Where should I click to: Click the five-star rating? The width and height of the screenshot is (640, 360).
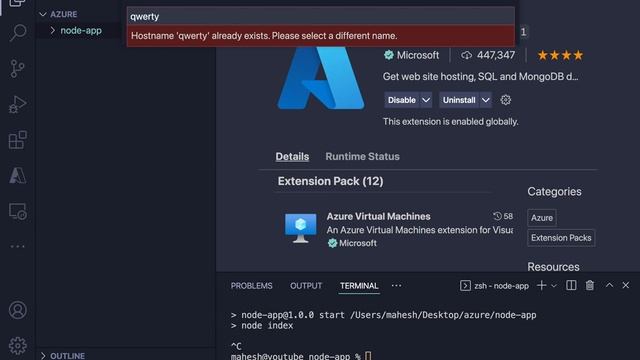560,55
